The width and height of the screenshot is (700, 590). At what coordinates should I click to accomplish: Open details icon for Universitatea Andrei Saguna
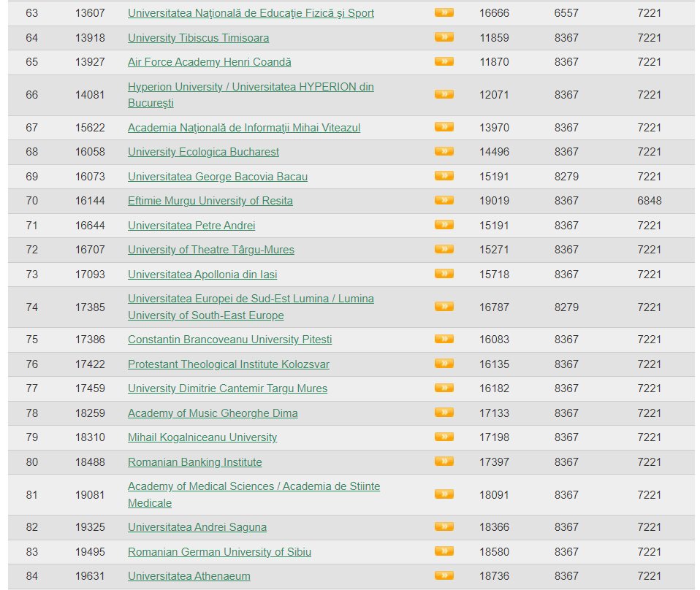pyautogui.click(x=444, y=526)
